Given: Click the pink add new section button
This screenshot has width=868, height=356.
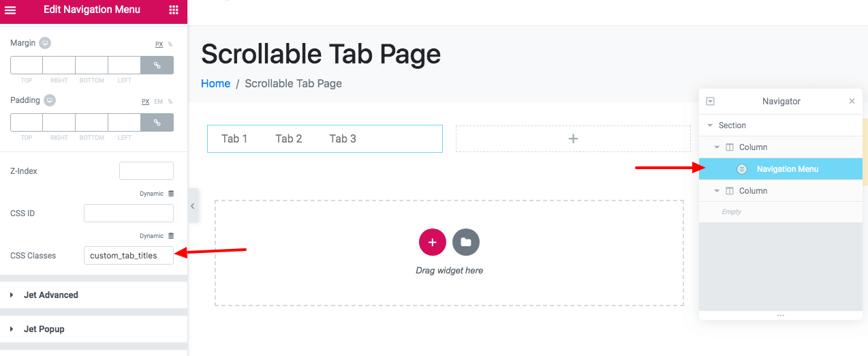Looking at the screenshot, I should tap(433, 242).
